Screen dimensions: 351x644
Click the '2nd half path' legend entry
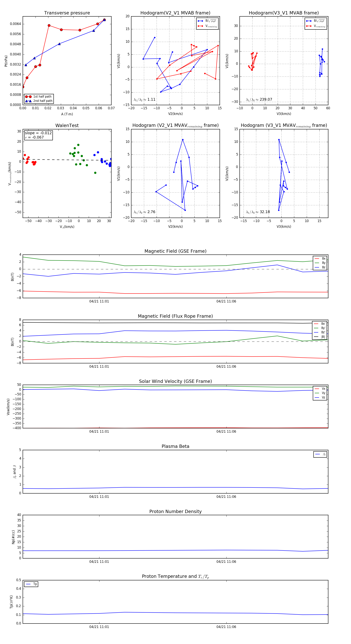point(39,101)
